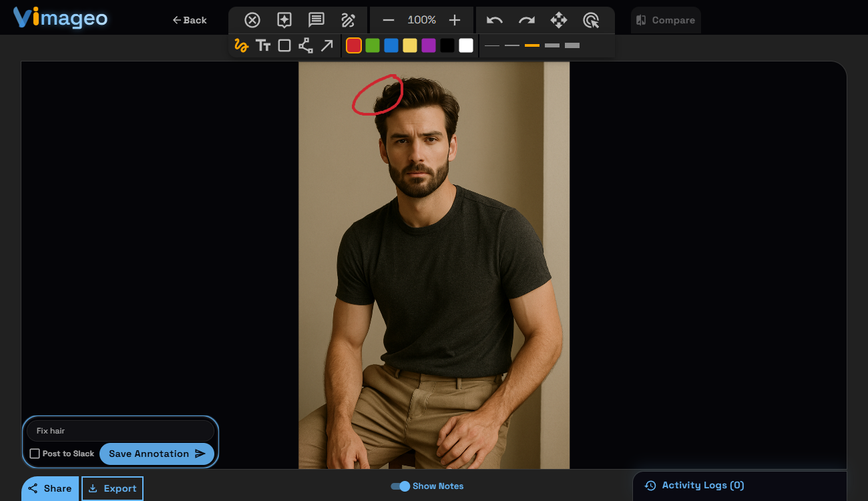
Task: Select the sparkle AI comment tool
Action: (284, 20)
